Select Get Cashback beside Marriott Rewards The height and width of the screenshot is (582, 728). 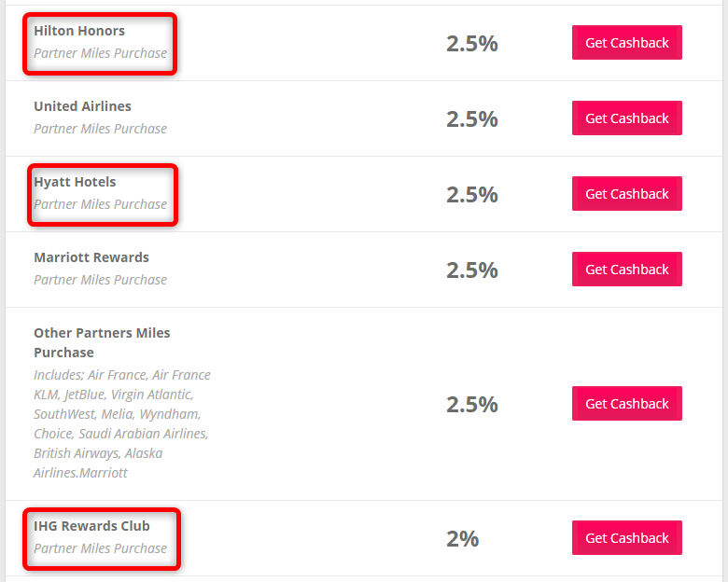[627, 270]
